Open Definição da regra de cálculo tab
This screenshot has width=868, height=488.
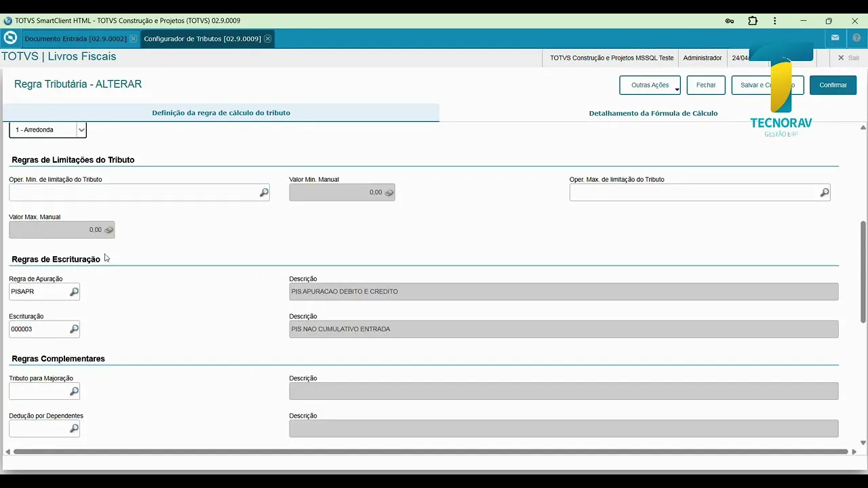221,113
